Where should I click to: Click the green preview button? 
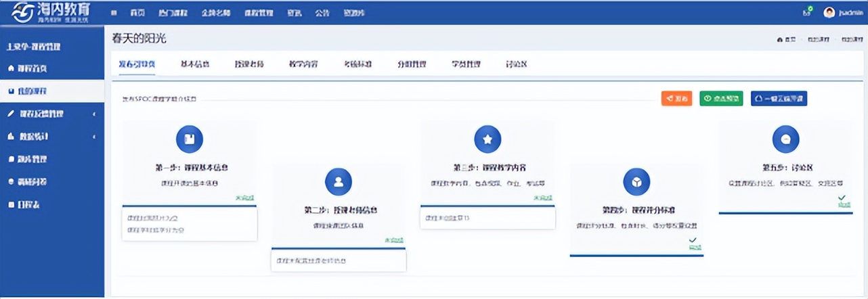[721, 99]
